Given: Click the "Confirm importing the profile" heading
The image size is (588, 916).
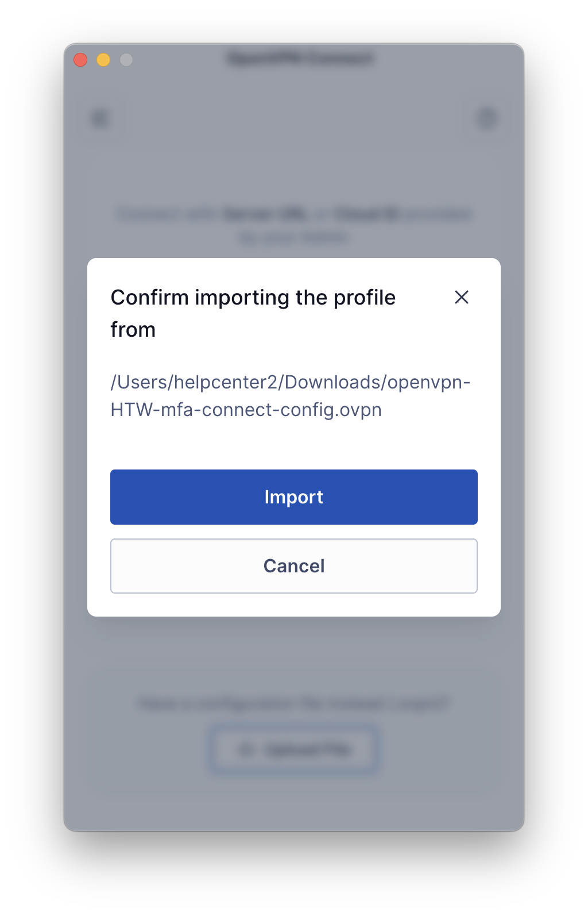Looking at the screenshot, I should (253, 298).
